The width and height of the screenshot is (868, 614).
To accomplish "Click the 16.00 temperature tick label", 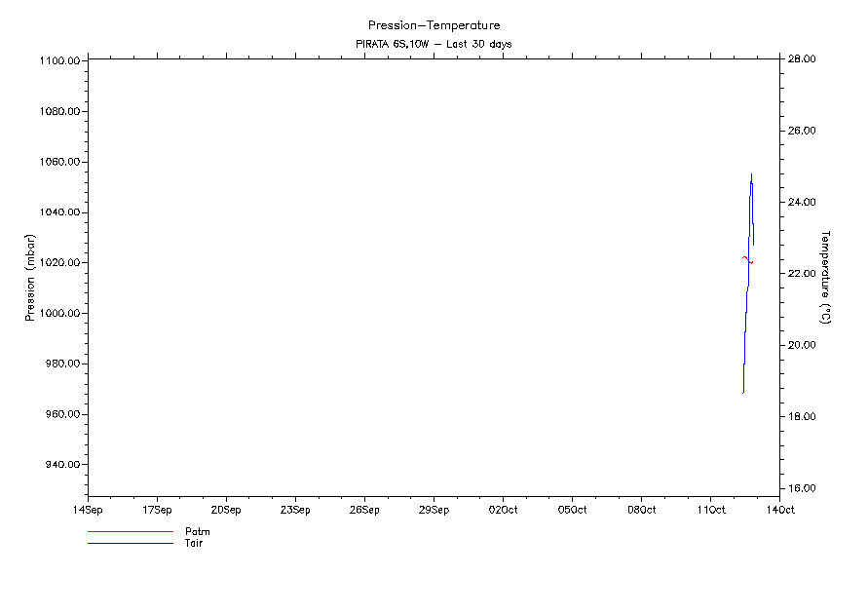I will coord(801,488).
